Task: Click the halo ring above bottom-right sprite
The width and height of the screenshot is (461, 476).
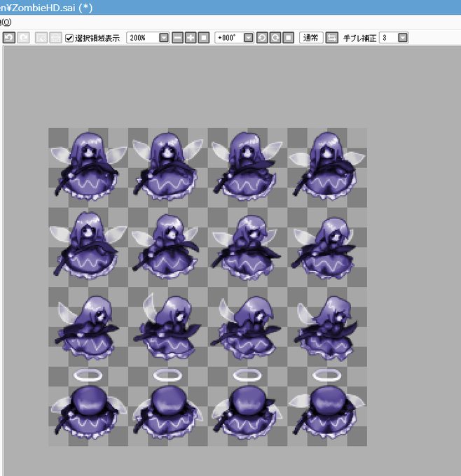Action: point(326,375)
